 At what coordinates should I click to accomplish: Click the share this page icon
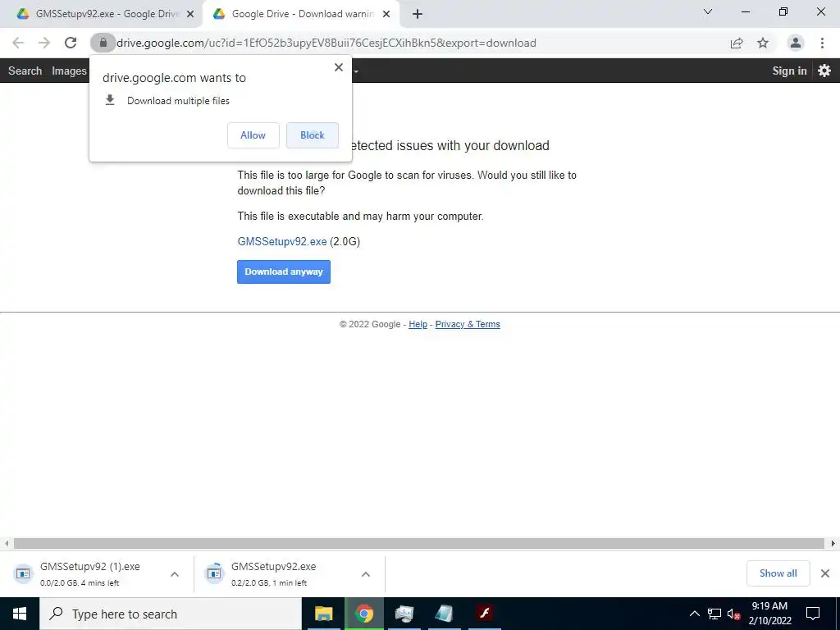(737, 43)
